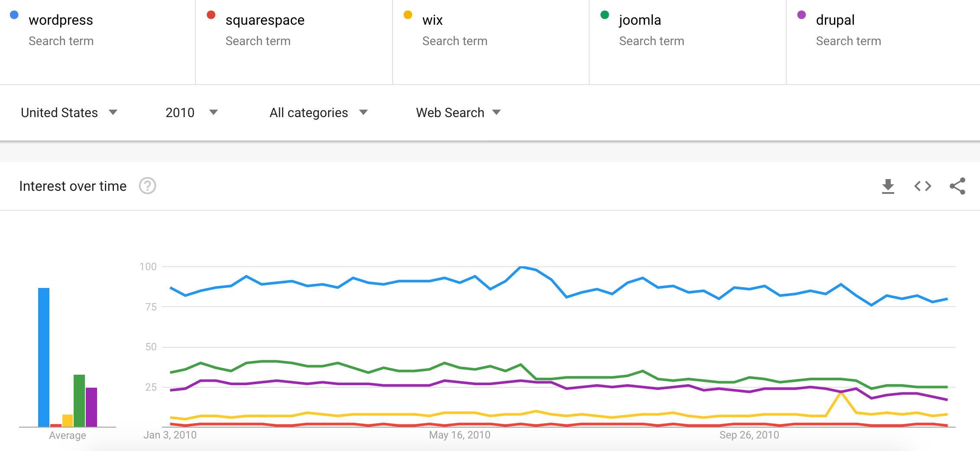Download the Interest over time data
Image resolution: width=980 pixels, height=451 pixels.
[x=888, y=186]
